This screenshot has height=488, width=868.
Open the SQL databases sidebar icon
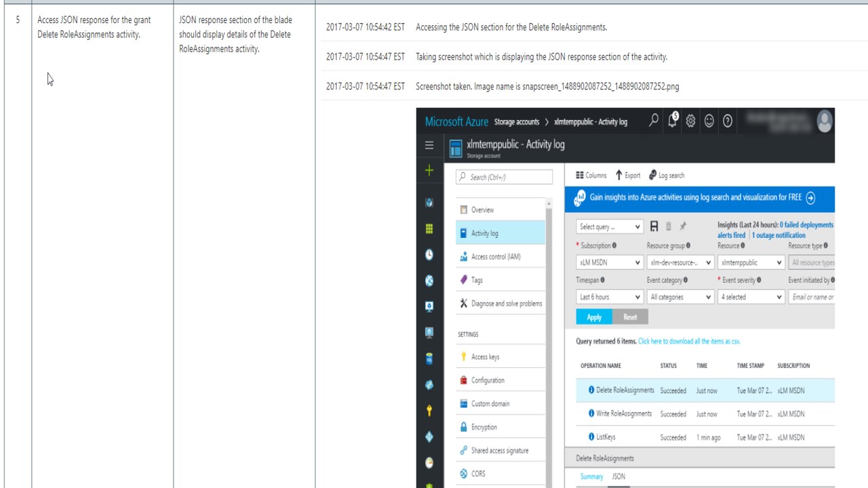(429, 359)
